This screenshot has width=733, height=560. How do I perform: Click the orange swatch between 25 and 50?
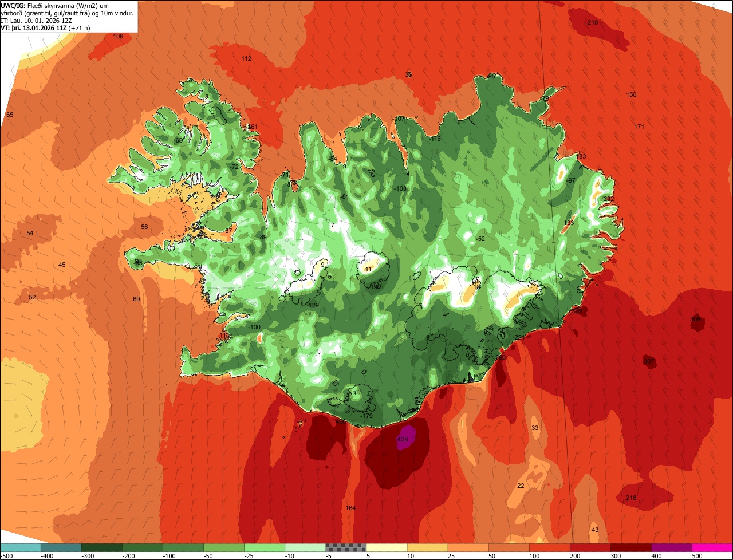click(468, 547)
